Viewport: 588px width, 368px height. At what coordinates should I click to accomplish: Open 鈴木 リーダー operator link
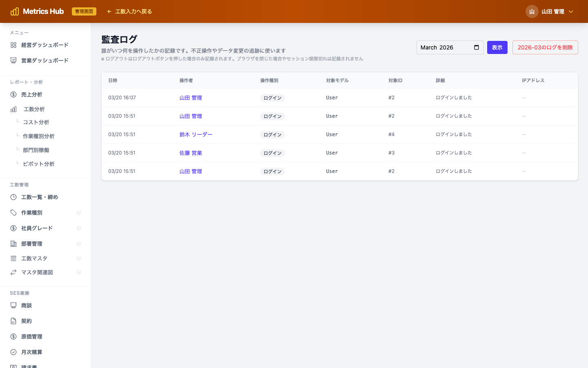tap(196, 135)
